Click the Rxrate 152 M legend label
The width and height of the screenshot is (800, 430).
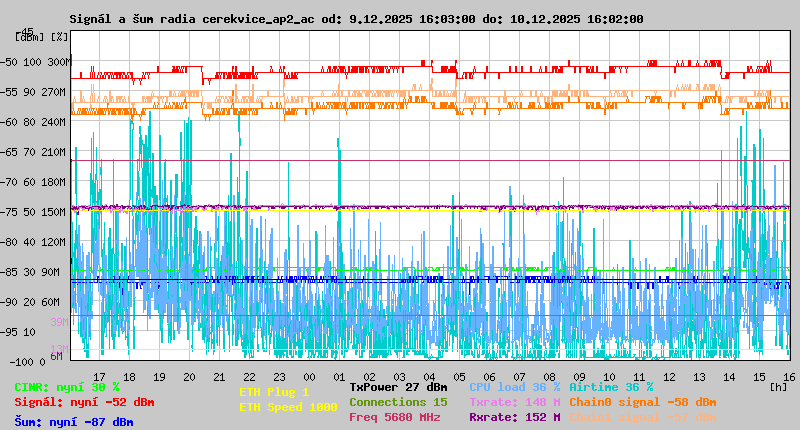coord(514,417)
